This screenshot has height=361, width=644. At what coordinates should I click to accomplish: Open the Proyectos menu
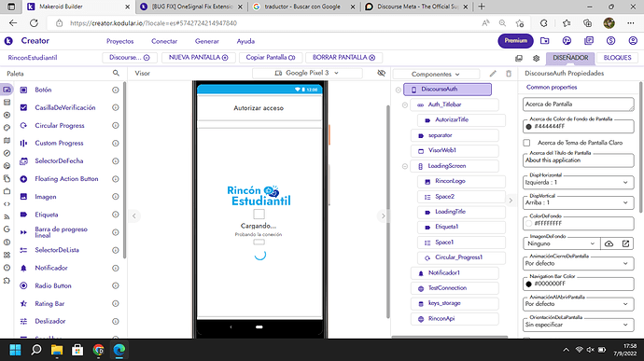pyautogui.click(x=119, y=41)
